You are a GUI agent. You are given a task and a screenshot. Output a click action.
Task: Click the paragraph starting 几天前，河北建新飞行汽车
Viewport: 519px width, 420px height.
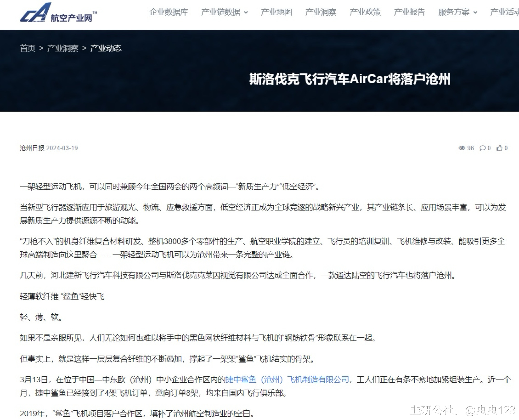point(238,275)
